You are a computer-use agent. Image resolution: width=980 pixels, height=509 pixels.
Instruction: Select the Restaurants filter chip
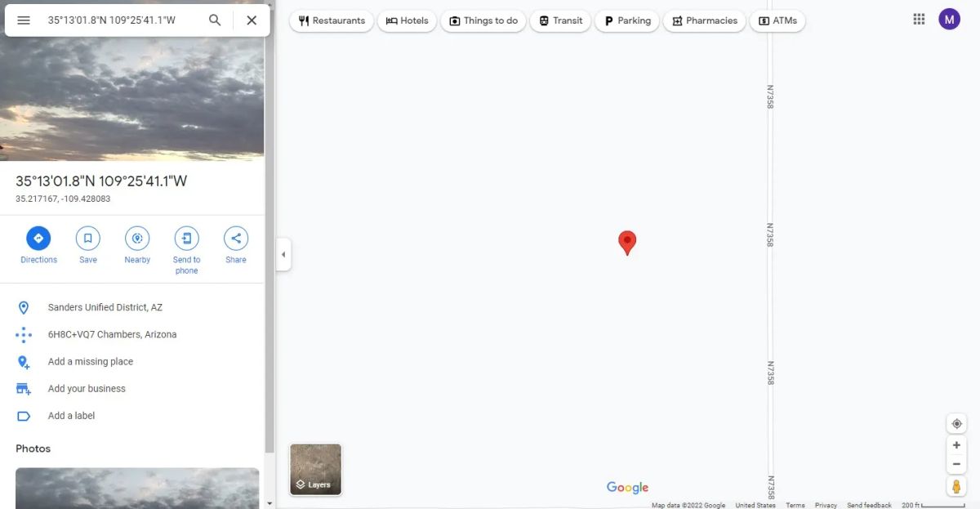pos(332,20)
